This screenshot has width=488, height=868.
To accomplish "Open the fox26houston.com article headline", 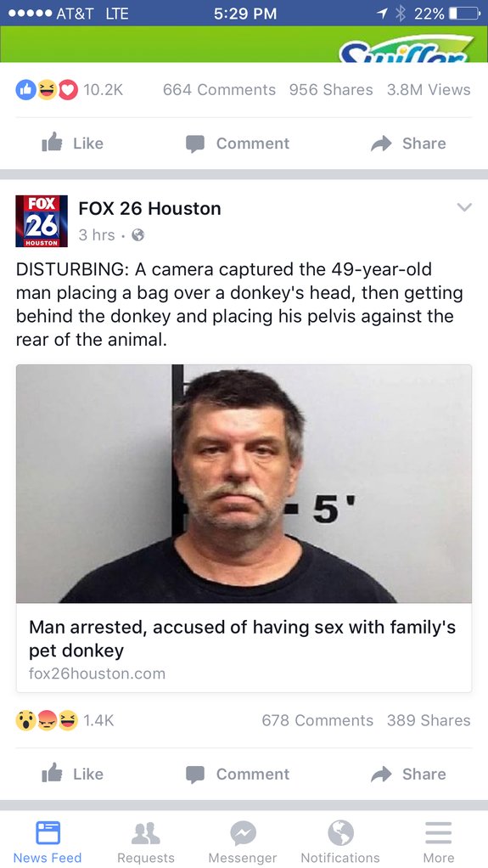I will coord(243,639).
